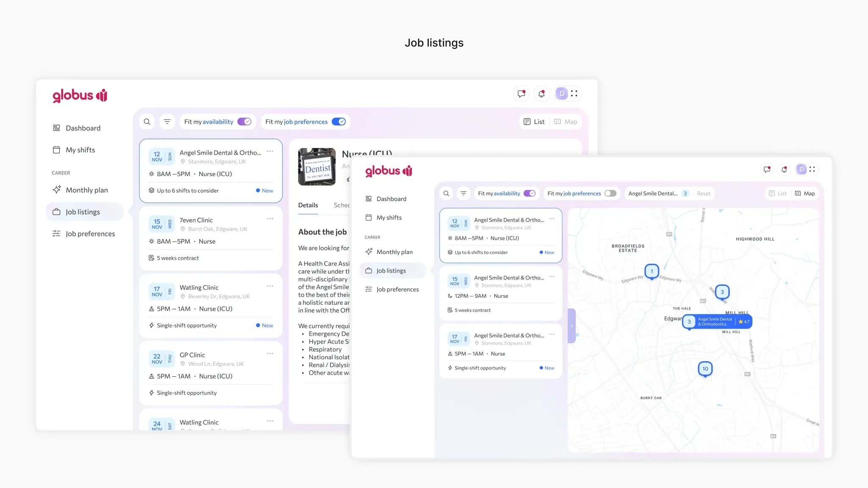Click Reset filter button

click(x=704, y=194)
